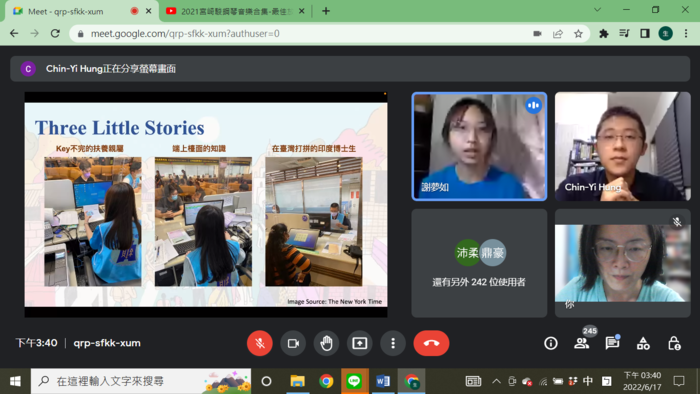Click the browser forward arrow
The height and width of the screenshot is (394, 700).
point(34,33)
